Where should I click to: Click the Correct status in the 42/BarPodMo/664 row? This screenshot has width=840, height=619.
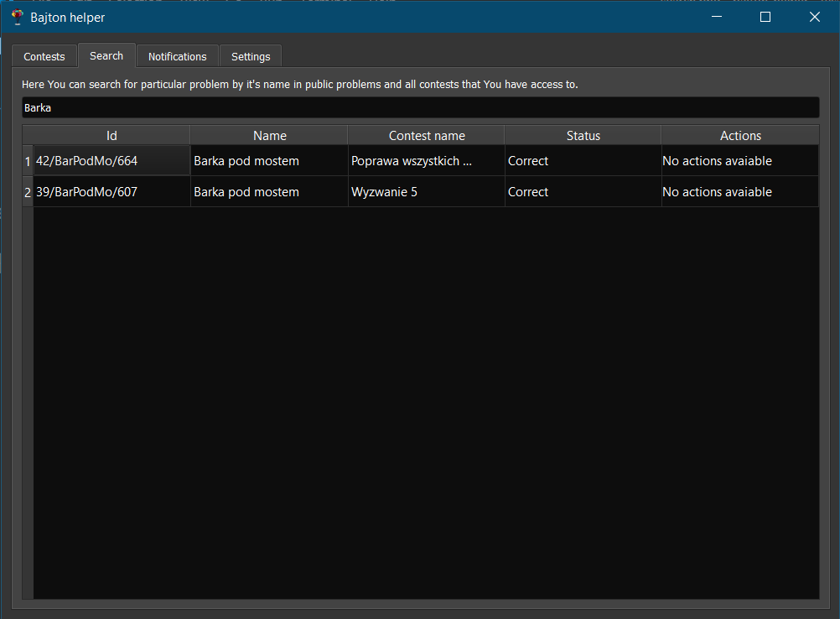pos(583,161)
